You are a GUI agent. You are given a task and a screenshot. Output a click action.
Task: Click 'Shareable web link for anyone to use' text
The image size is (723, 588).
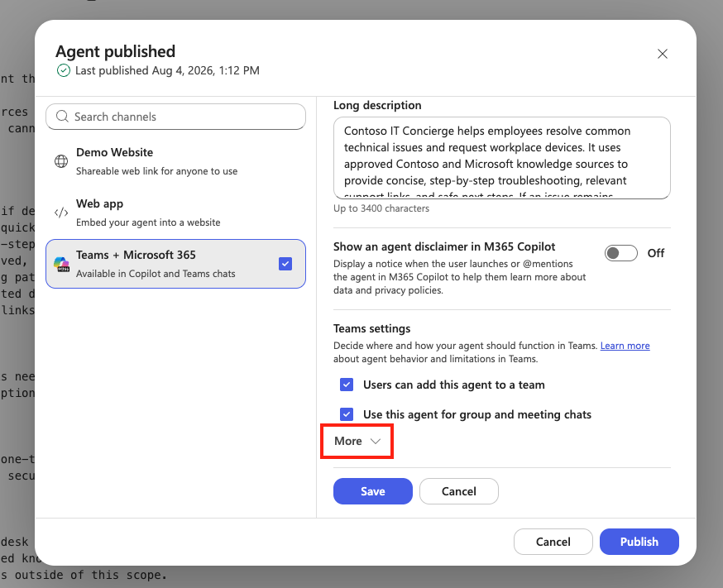157,171
